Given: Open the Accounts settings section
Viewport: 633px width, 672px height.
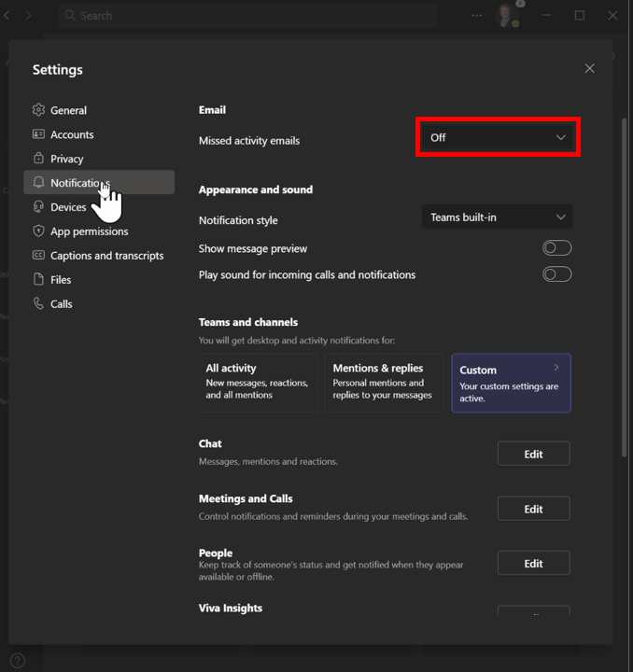Looking at the screenshot, I should tap(99, 134).
